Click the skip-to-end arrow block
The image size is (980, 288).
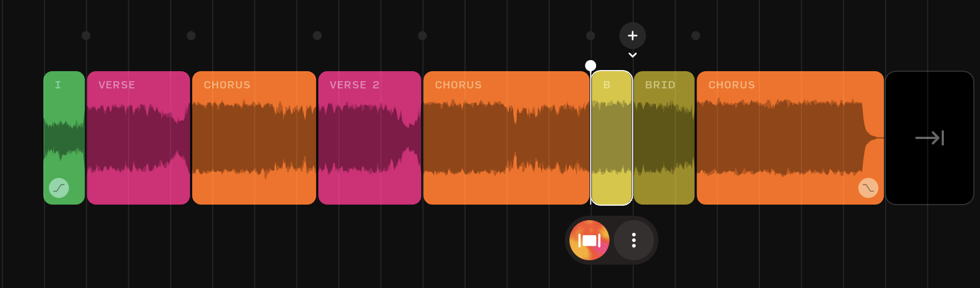[x=929, y=138]
